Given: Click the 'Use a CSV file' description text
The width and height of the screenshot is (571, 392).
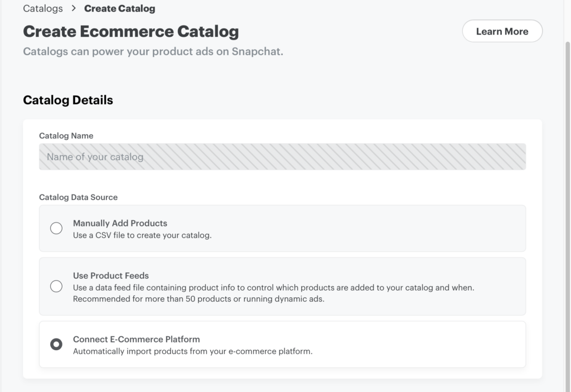Looking at the screenshot, I should point(142,235).
